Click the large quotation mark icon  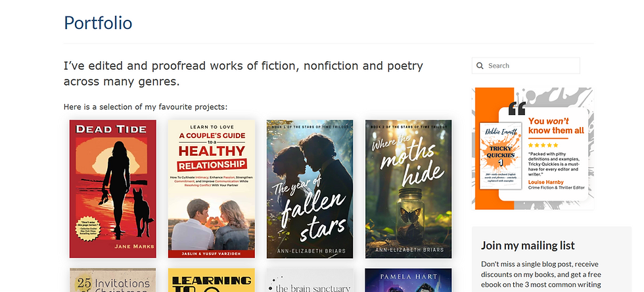518,109
